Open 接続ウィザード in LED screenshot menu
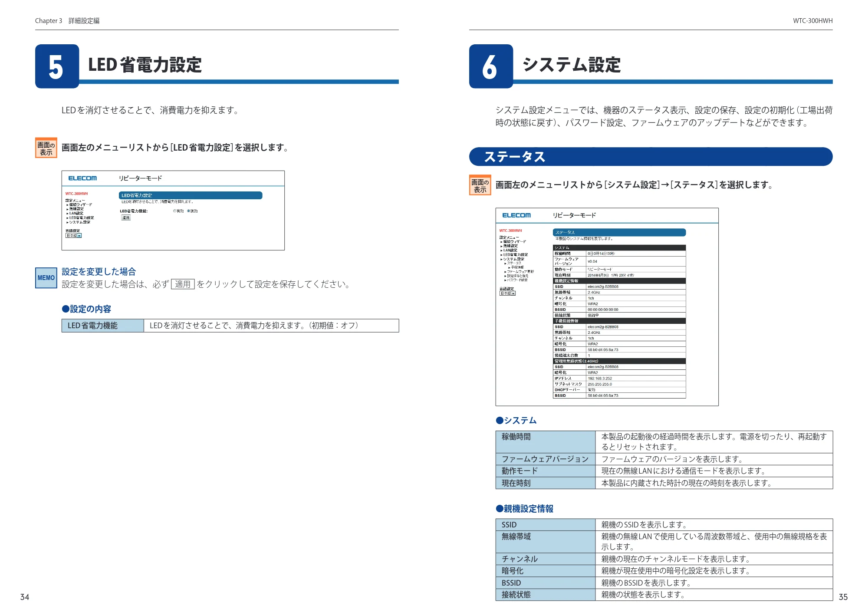This screenshot has width=868, height=616. coord(80,204)
